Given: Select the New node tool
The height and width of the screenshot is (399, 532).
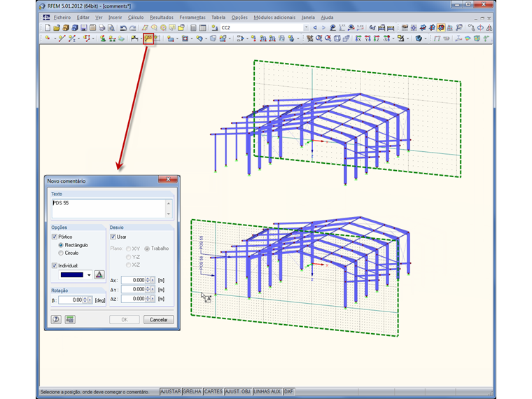Looking at the screenshot, I should click(x=48, y=38).
